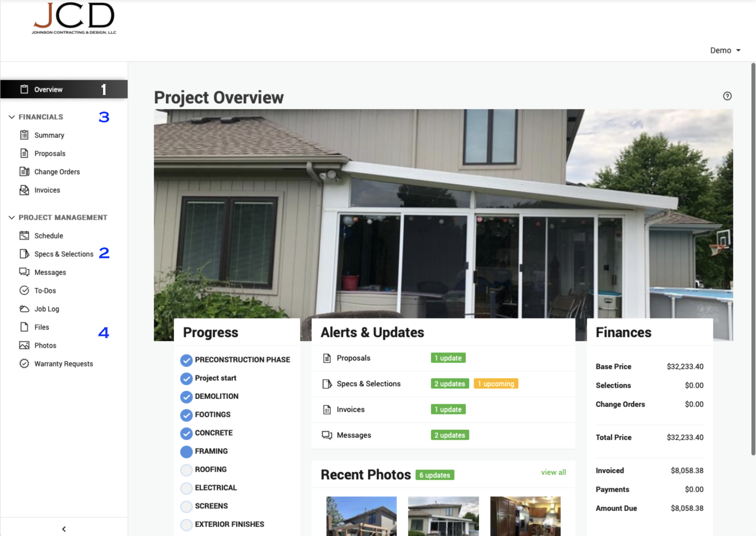Open the Schedule calendar icon in sidebar
The width and height of the screenshot is (756, 536).
click(24, 235)
